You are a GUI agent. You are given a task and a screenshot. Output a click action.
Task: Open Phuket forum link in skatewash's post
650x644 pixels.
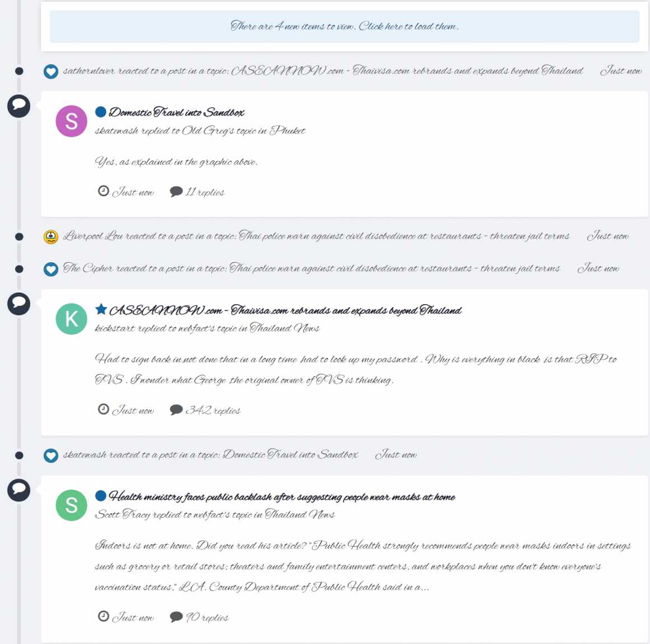pos(288,131)
